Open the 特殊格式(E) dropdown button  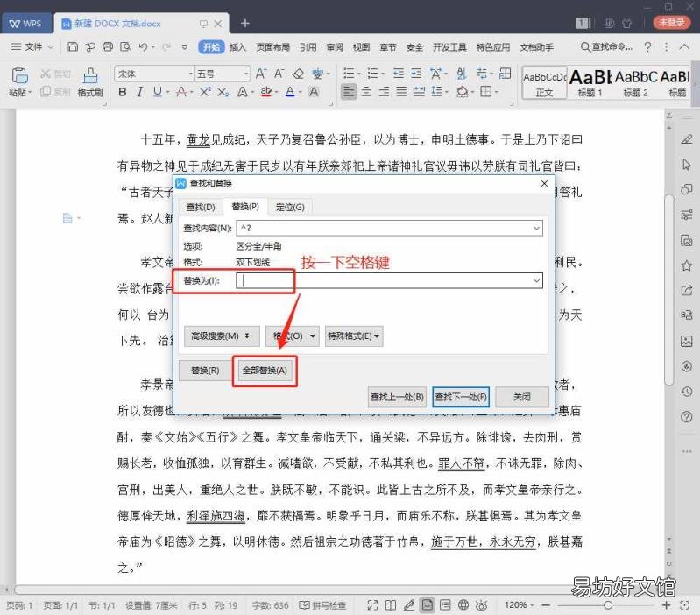click(x=354, y=336)
